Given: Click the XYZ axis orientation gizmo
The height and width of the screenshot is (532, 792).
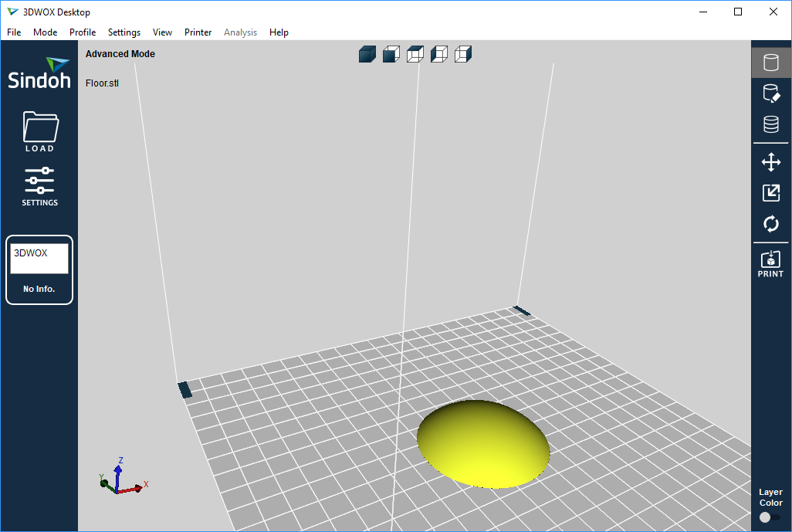Looking at the screenshot, I should click(x=122, y=476).
